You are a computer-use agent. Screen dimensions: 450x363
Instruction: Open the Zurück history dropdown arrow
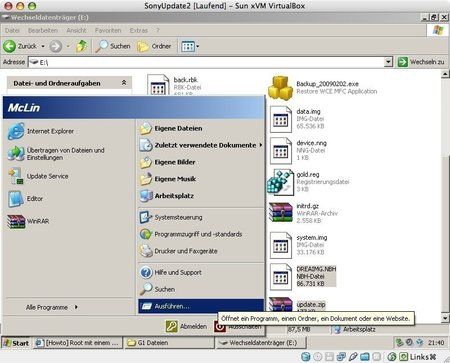pos(43,46)
